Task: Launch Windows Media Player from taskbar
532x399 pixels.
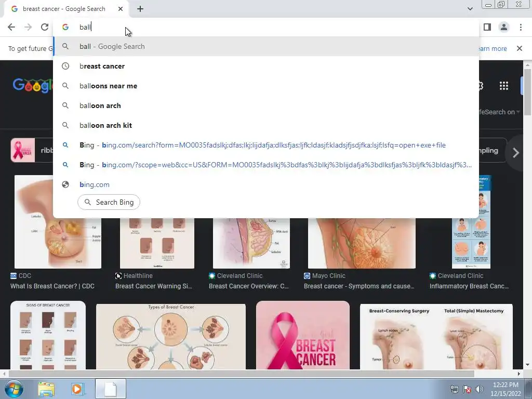Action: (77, 389)
